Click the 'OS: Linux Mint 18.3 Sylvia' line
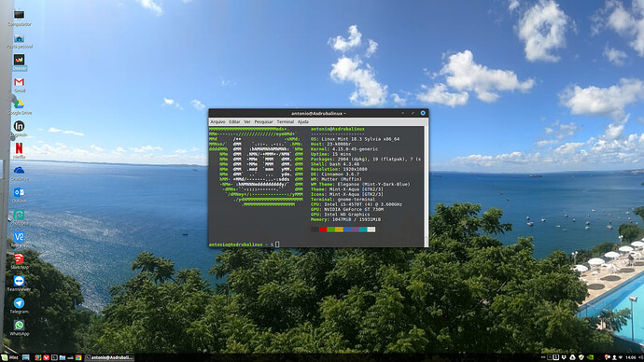The width and height of the screenshot is (644, 362). coord(355,139)
